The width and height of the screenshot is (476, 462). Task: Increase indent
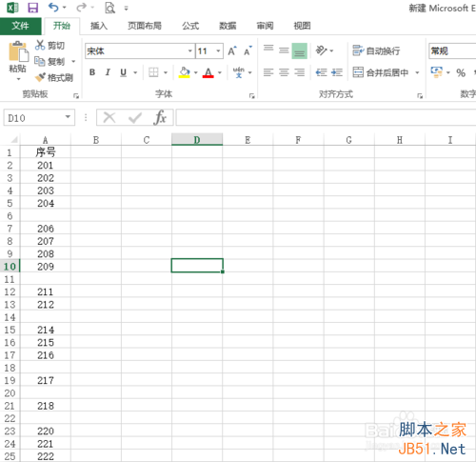tap(337, 72)
